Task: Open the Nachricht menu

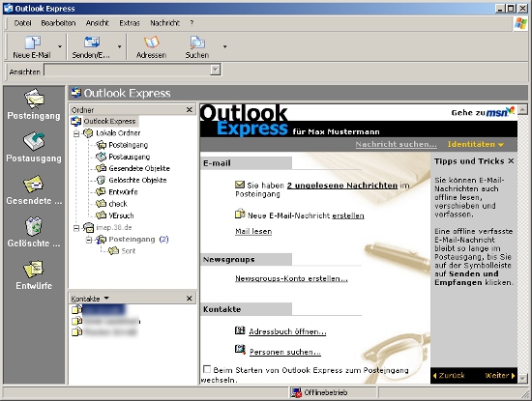Action: pos(164,23)
